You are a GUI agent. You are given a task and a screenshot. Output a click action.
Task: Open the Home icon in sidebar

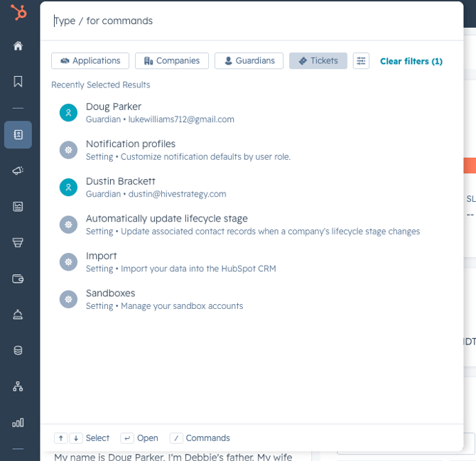[x=18, y=46]
